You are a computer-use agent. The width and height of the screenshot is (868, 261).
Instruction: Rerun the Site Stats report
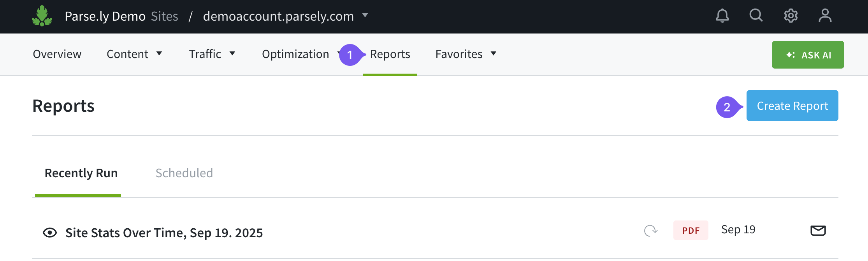coord(650,231)
